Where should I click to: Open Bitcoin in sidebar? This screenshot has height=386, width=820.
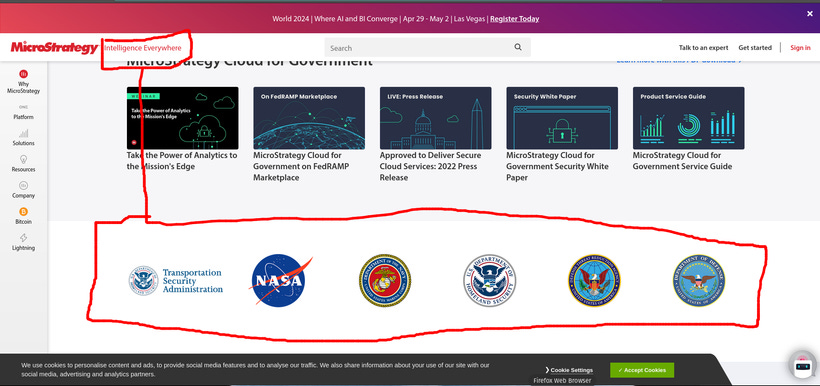[x=24, y=216]
